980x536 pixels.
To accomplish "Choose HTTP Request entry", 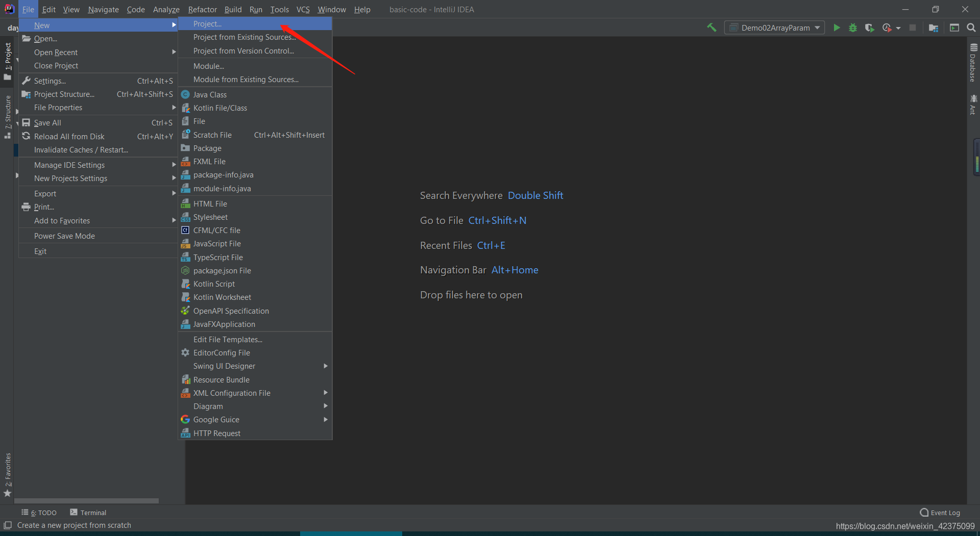I will click(x=255, y=433).
